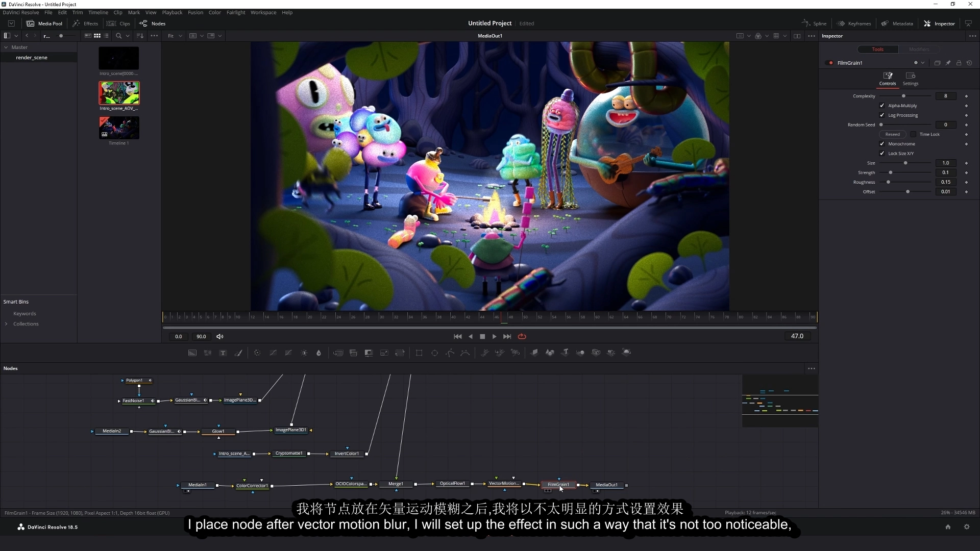The image size is (980, 551).
Task: Select the Ellipse mask tool
Action: (434, 353)
